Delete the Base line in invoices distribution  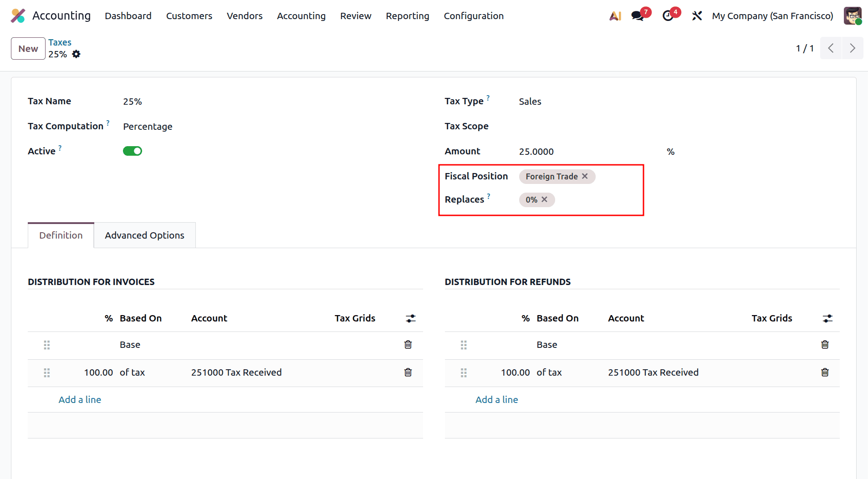tap(408, 345)
